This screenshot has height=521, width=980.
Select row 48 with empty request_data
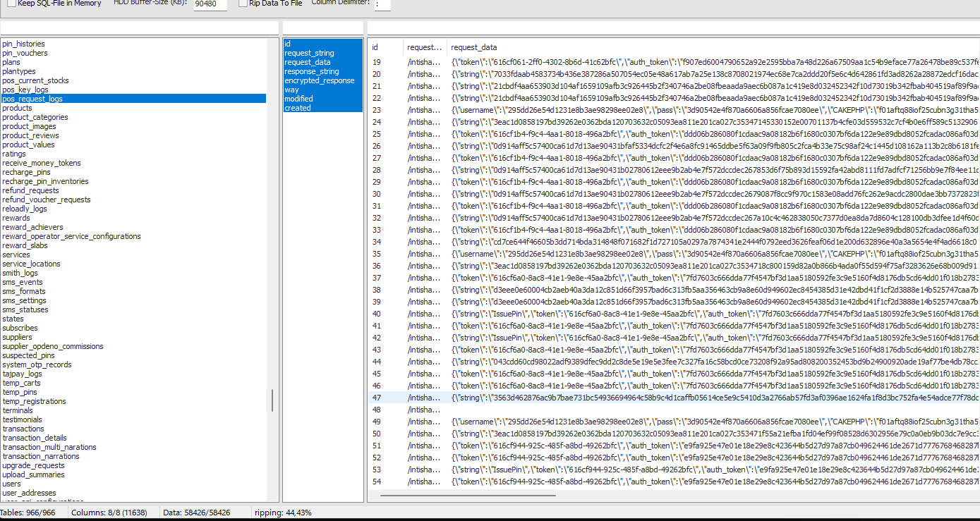pos(673,410)
